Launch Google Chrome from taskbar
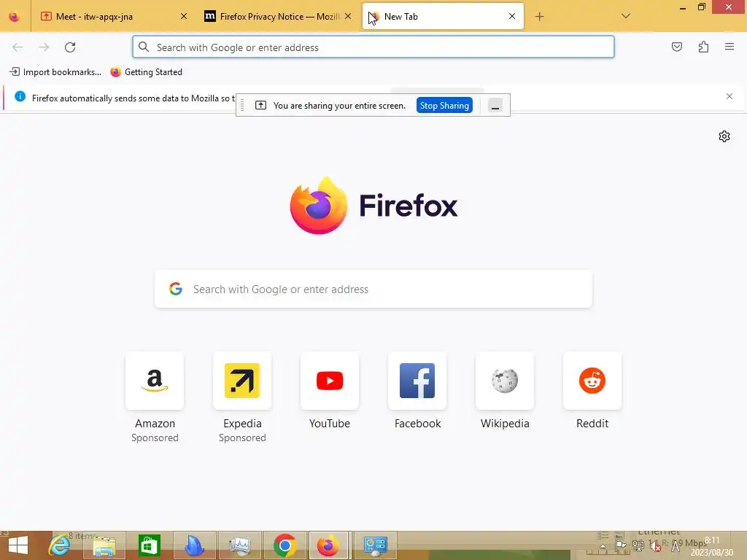The height and width of the screenshot is (560, 747). 285,545
